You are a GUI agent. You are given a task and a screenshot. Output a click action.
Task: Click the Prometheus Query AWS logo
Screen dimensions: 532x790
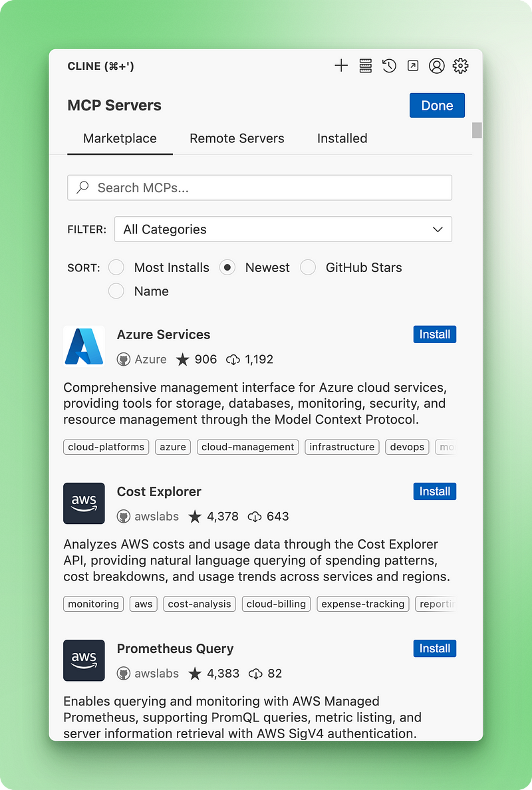[x=84, y=660]
